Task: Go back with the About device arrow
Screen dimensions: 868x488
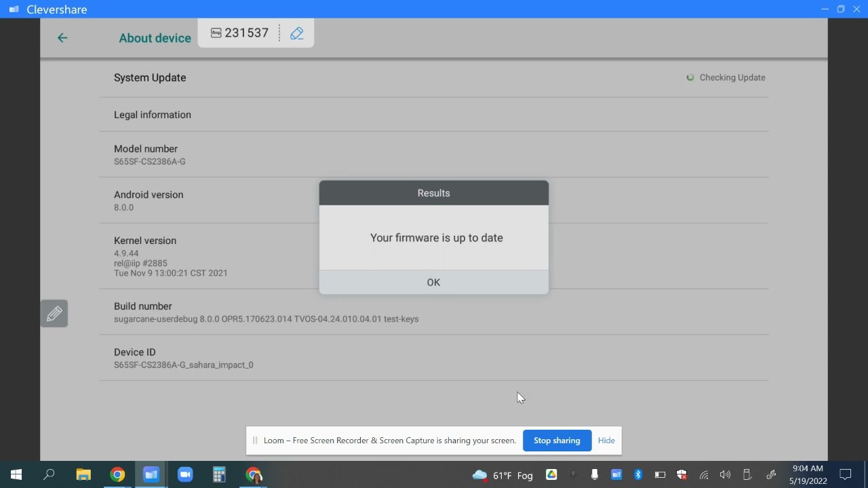Action: coord(62,38)
